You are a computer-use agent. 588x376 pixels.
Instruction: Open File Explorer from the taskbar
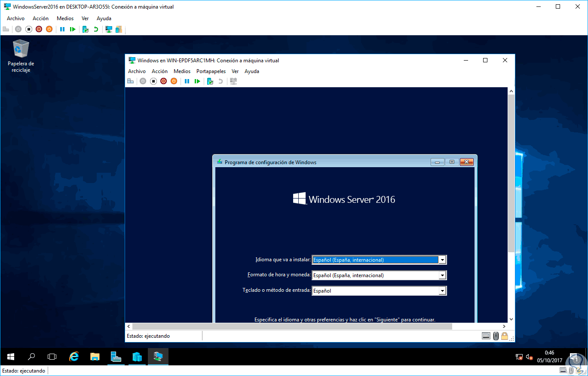pyautogui.click(x=95, y=357)
